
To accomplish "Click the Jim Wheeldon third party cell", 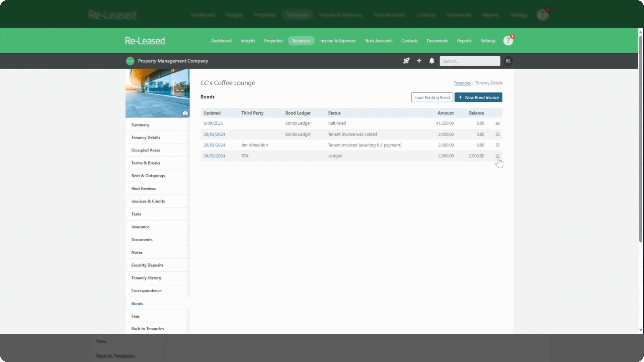I will pos(255,145).
